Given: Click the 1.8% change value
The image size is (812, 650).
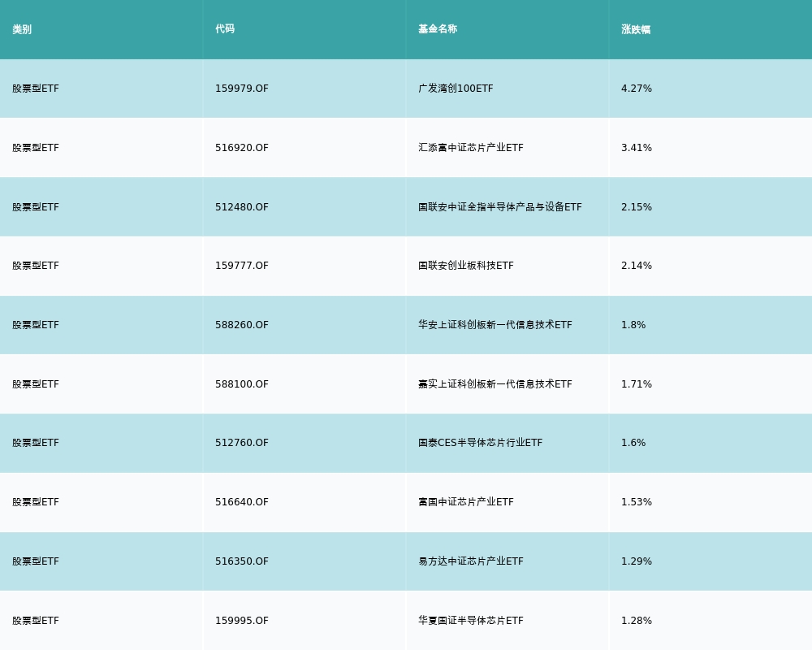Looking at the screenshot, I should click(x=633, y=325).
